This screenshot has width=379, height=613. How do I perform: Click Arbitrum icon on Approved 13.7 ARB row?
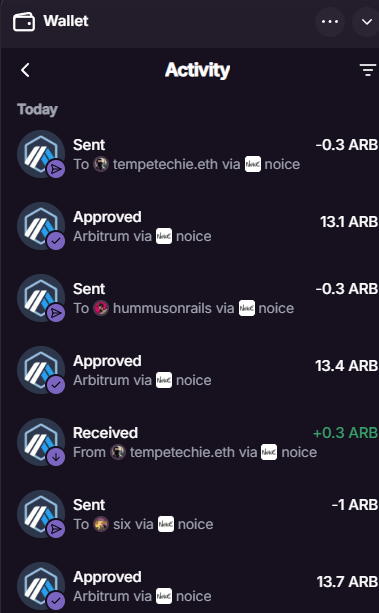coord(41,586)
